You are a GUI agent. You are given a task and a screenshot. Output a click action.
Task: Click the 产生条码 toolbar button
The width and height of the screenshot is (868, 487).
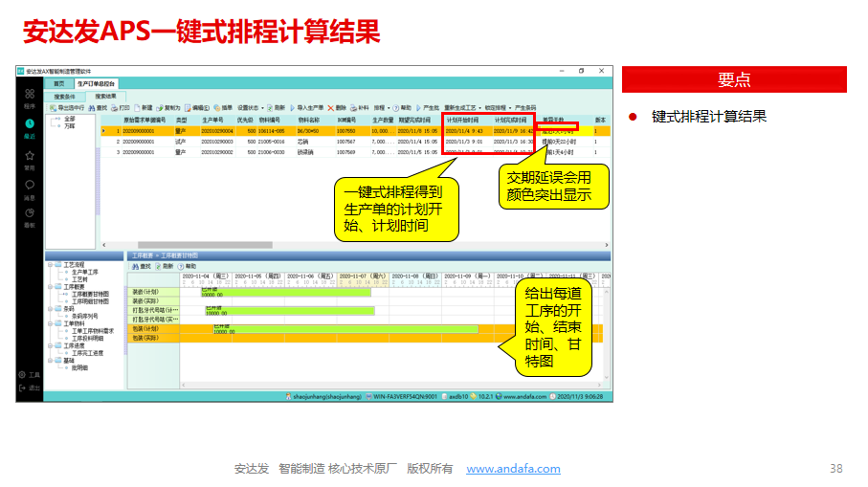(x=525, y=108)
